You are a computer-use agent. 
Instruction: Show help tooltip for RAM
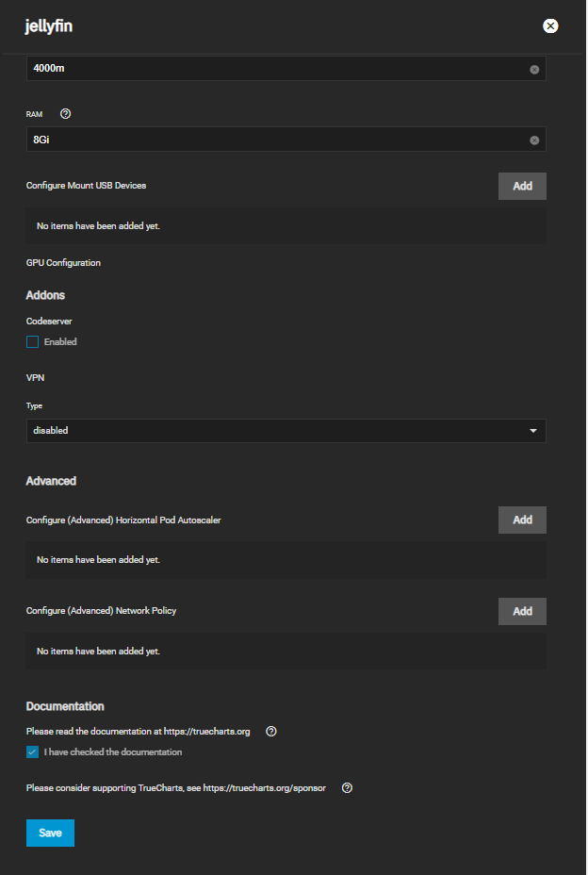(66, 114)
